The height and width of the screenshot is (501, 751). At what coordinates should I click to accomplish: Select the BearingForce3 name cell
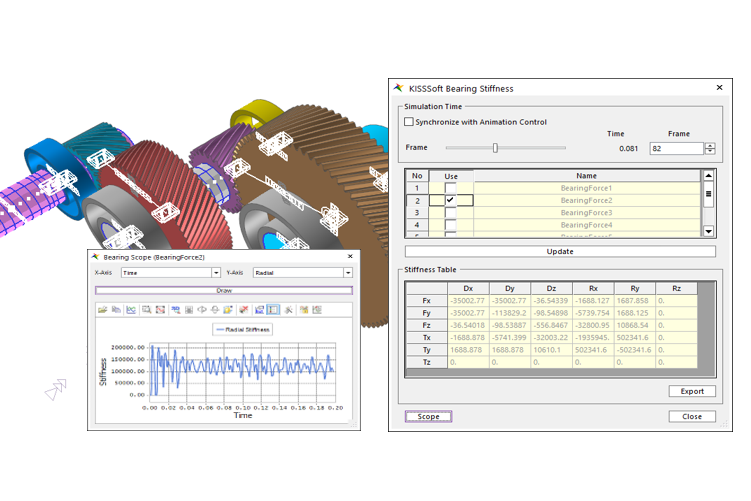(x=586, y=213)
